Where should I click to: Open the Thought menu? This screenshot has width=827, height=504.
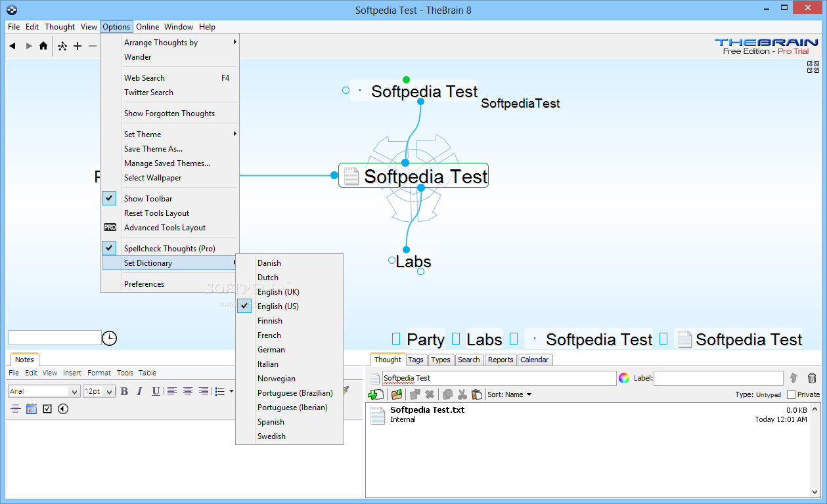(x=60, y=27)
